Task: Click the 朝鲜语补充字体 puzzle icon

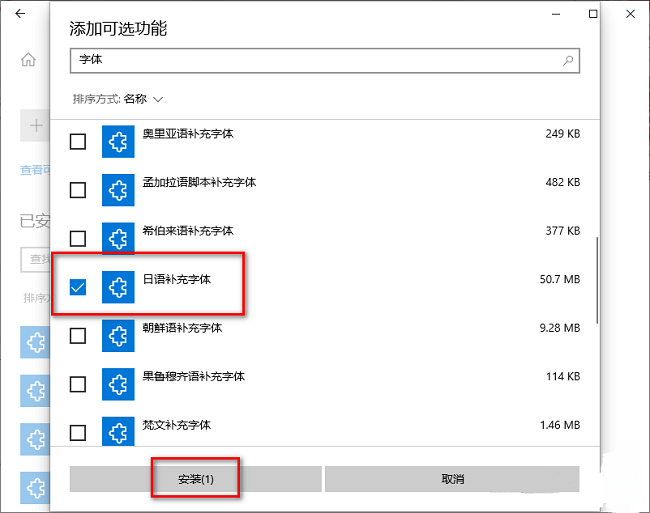Action: 118,336
